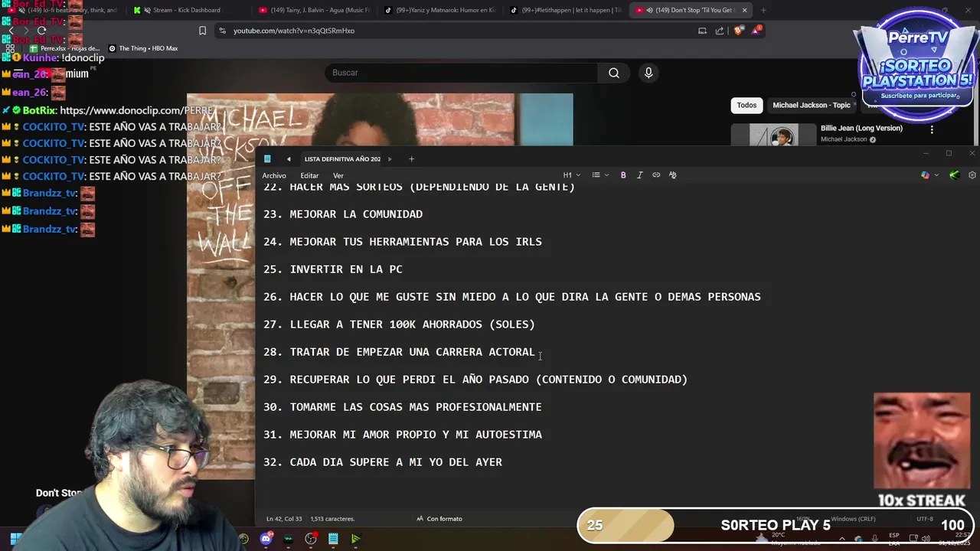Toggle italic formatting in Notepad

[640, 175]
